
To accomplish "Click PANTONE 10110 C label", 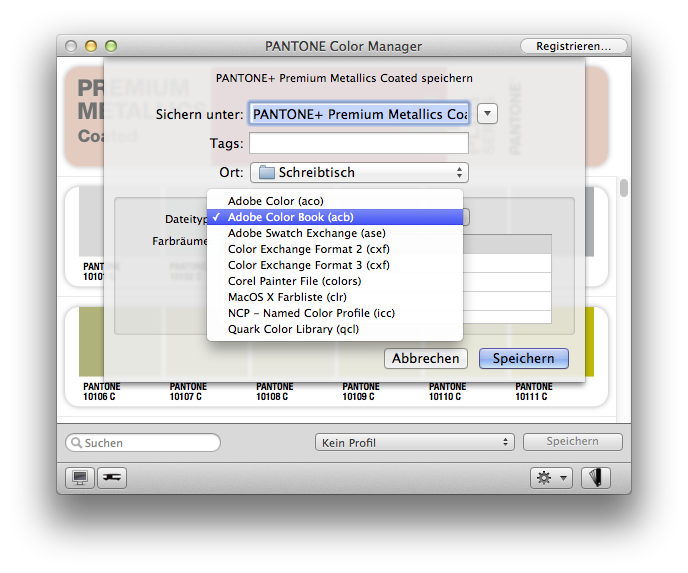I will (447, 391).
